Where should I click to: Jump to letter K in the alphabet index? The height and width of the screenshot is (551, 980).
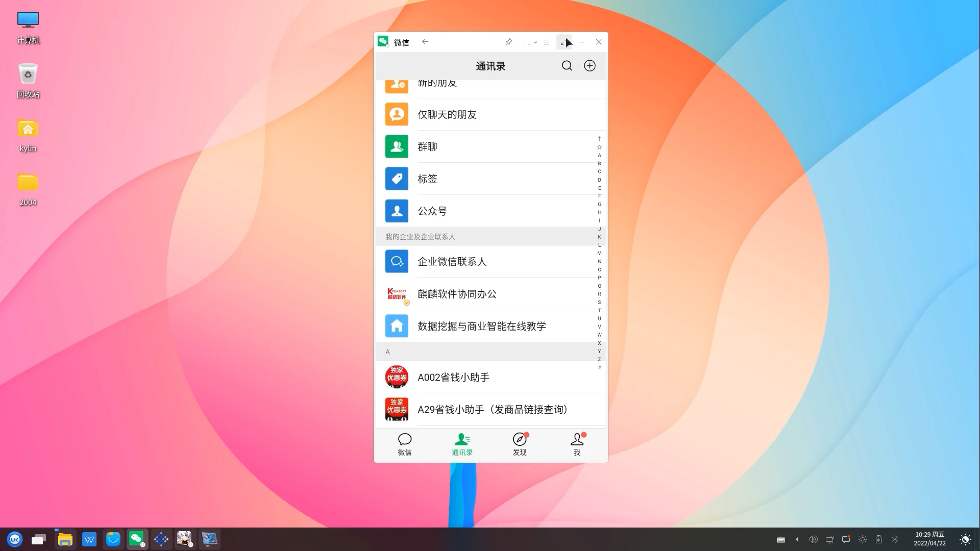point(599,237)
